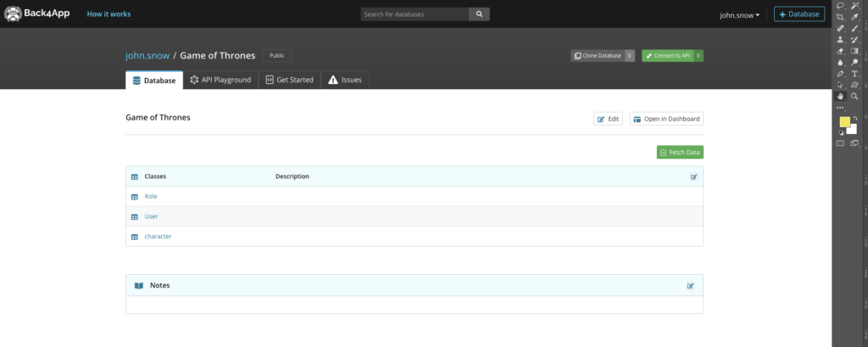
Task: Select the Healing Brush tool
Action: tap(840, 28)
